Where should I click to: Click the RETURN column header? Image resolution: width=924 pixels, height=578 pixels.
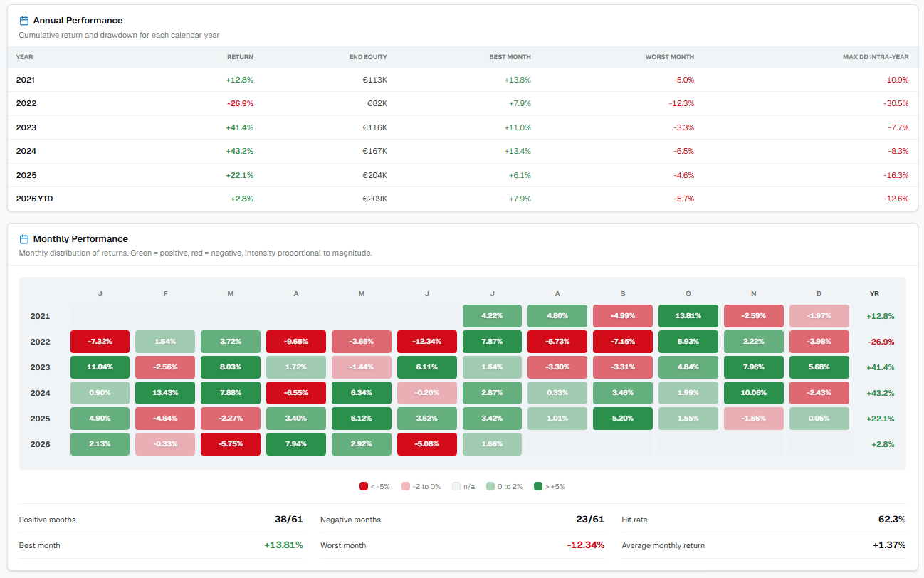(240, 57)
